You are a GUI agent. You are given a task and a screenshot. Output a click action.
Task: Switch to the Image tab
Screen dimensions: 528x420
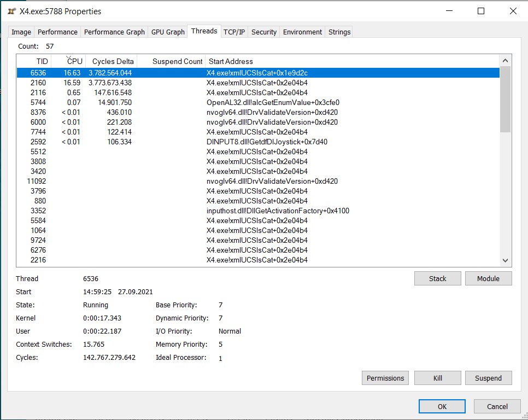point(21,32)
